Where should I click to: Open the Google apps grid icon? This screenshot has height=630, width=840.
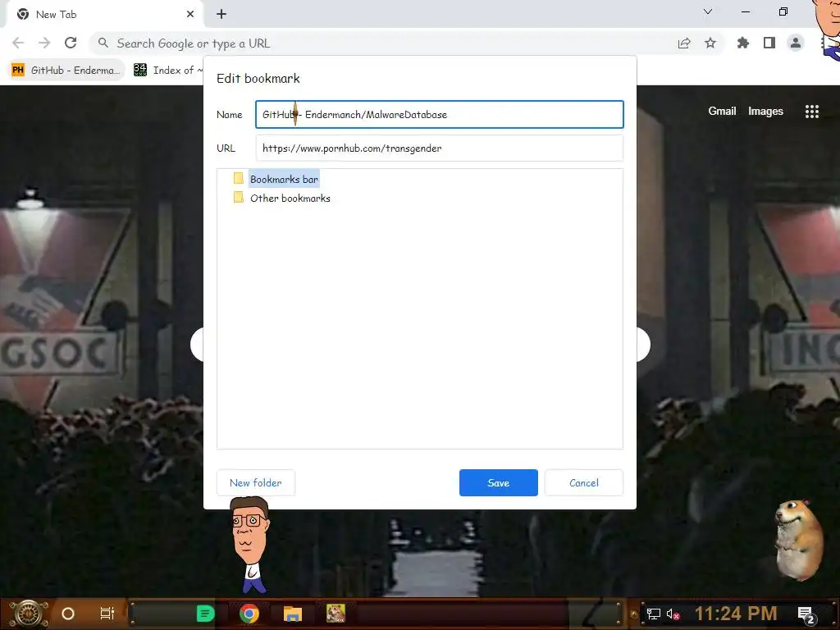pos(811,111)
